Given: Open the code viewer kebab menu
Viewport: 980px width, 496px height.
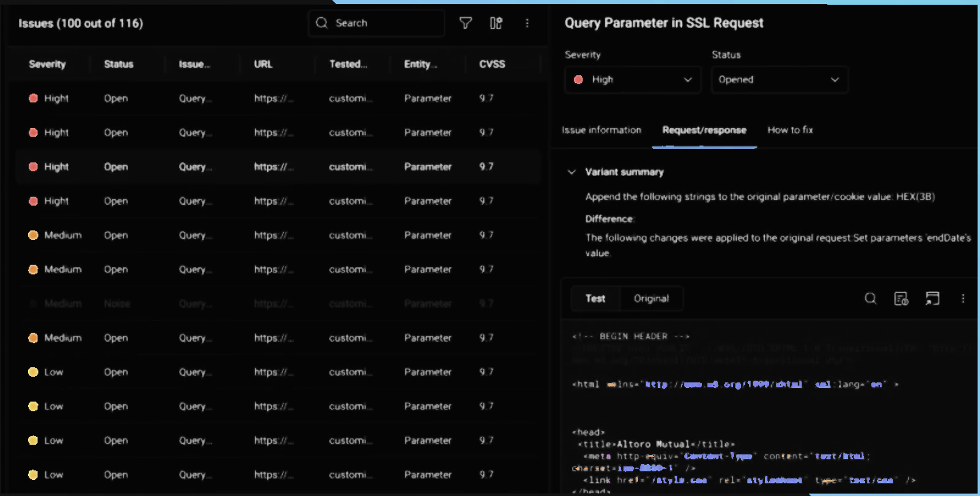Looking at the screenshot, I should tap(963, 298).
